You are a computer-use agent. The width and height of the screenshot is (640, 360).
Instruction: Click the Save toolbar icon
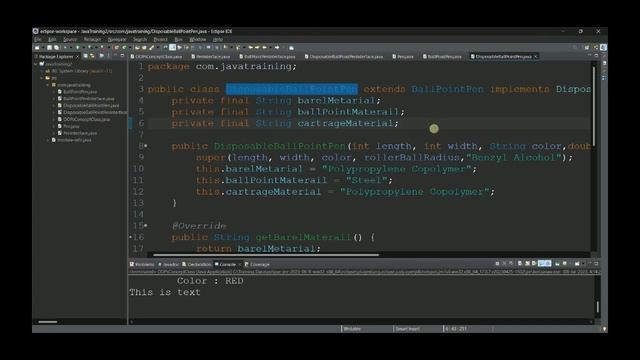[49, 48]
